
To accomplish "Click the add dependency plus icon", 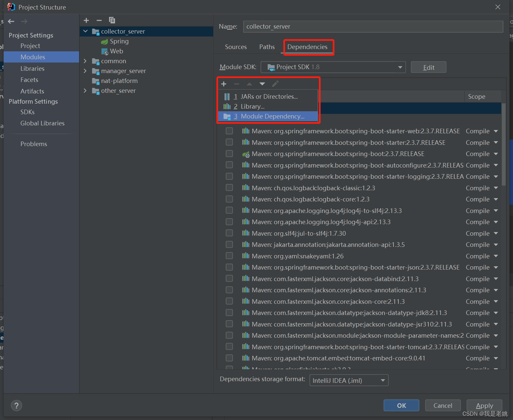I will click(224, 84).
